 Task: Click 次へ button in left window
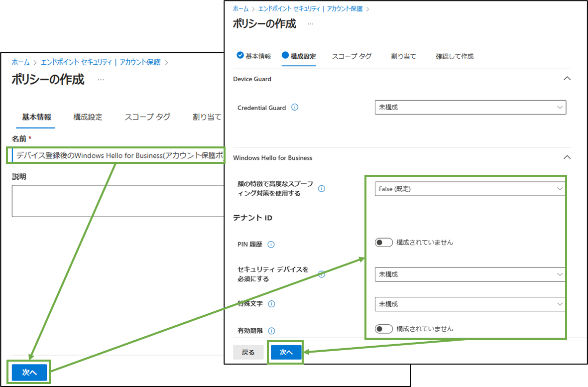[29, 373]
